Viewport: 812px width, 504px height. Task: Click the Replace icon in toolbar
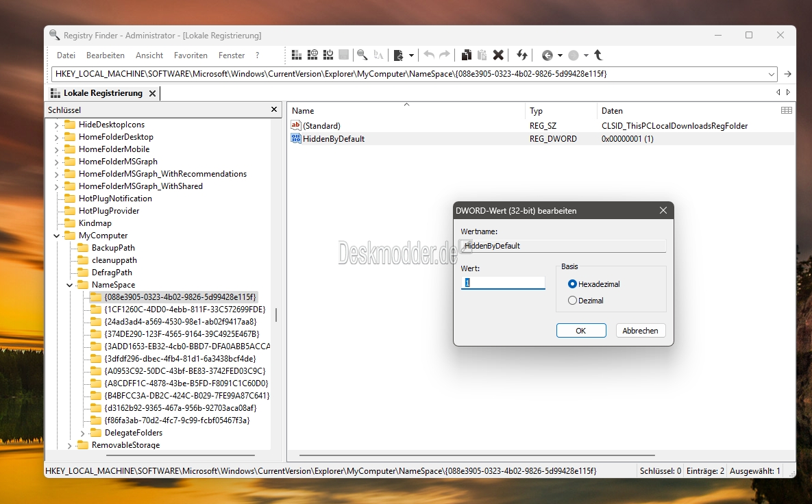(378, 55)
